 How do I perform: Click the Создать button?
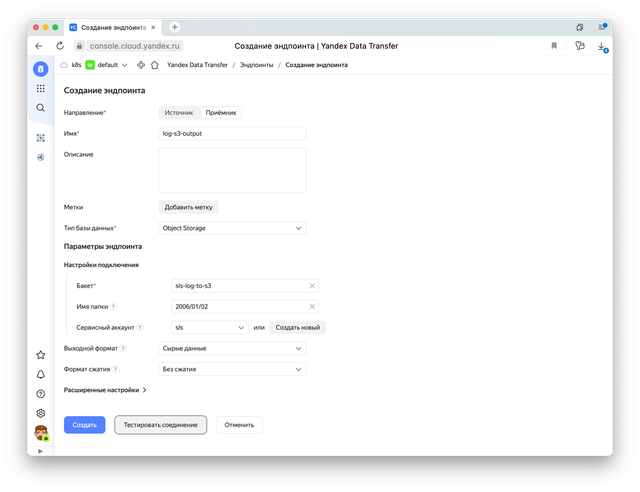[84, 425]
